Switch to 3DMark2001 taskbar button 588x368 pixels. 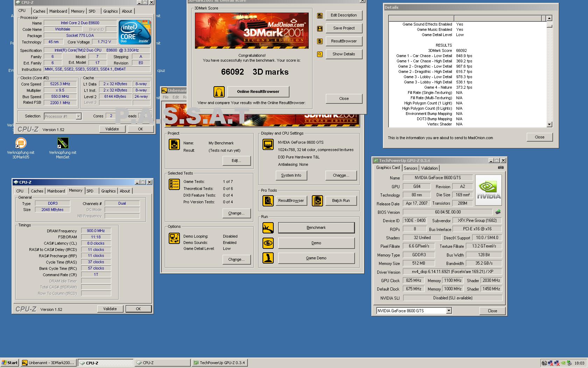(x=48, y=363)
